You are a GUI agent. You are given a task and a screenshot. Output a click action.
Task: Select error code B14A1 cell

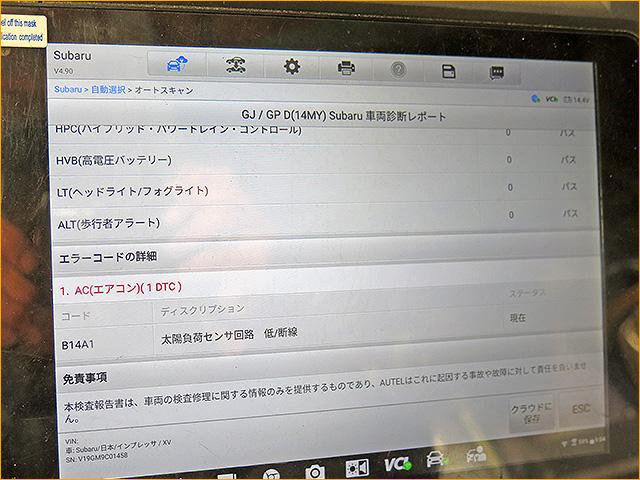[78, 345]
